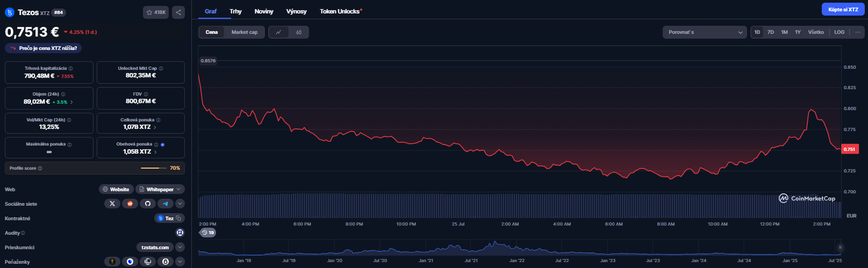
Task: Set chart range to 7D
Action: point(770,32)
